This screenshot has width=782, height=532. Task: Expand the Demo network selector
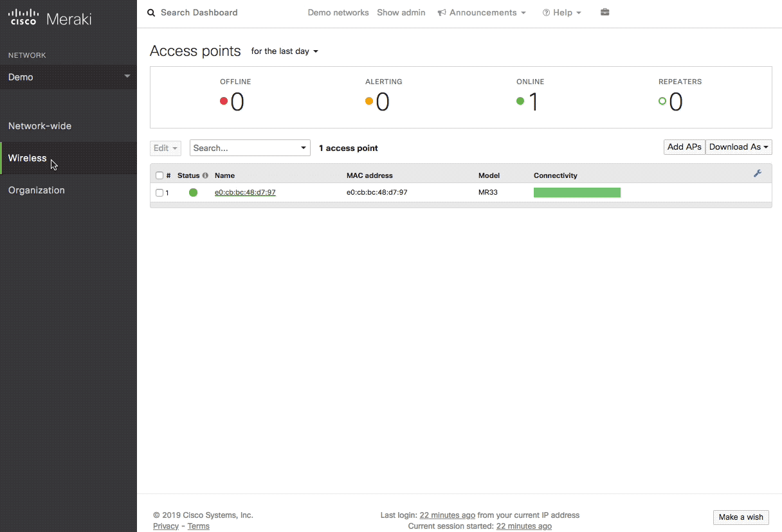pyautogui.click(x=68, y=77)
